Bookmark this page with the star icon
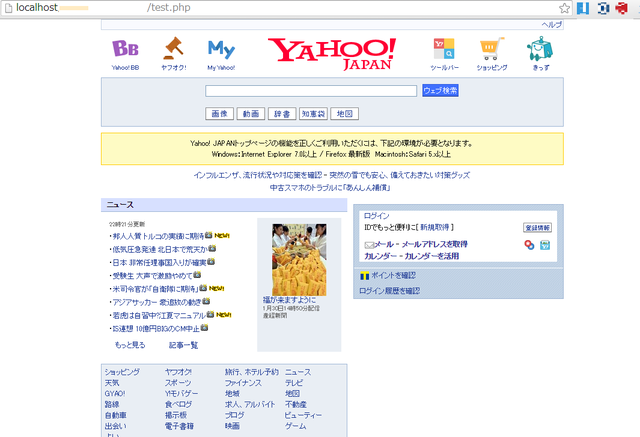Image resolution: width=640 pixels, height=437 pixels. 564,8
